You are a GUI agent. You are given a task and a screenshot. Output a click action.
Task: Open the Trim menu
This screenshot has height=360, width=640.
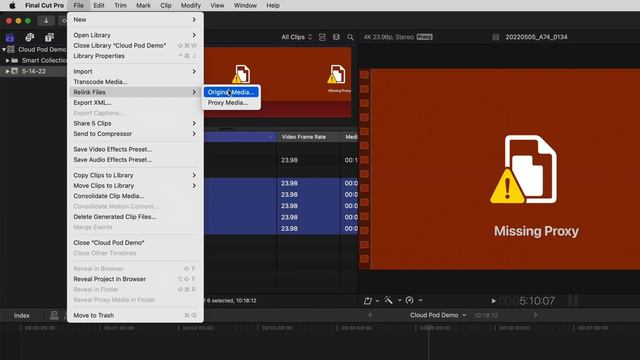click(120, 5)
